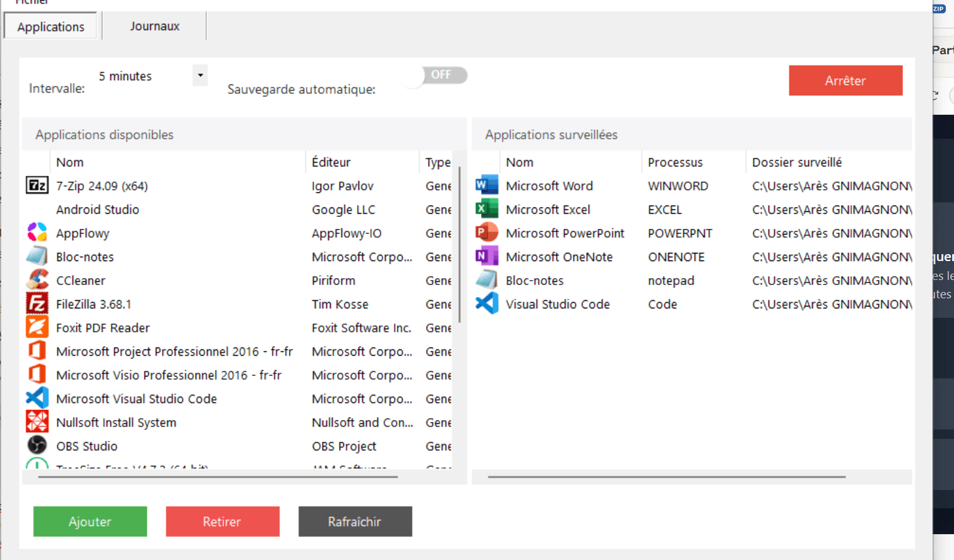This screenshot has height=560, width=954.
Task: Click the Igor Pavlov editor cell
Action: point(343,186)
